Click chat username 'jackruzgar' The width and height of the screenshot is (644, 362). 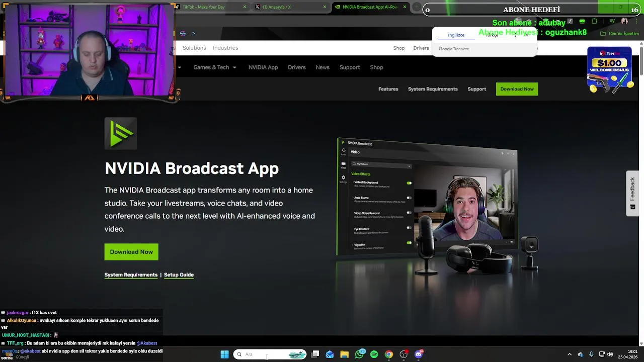coord(18,313)
